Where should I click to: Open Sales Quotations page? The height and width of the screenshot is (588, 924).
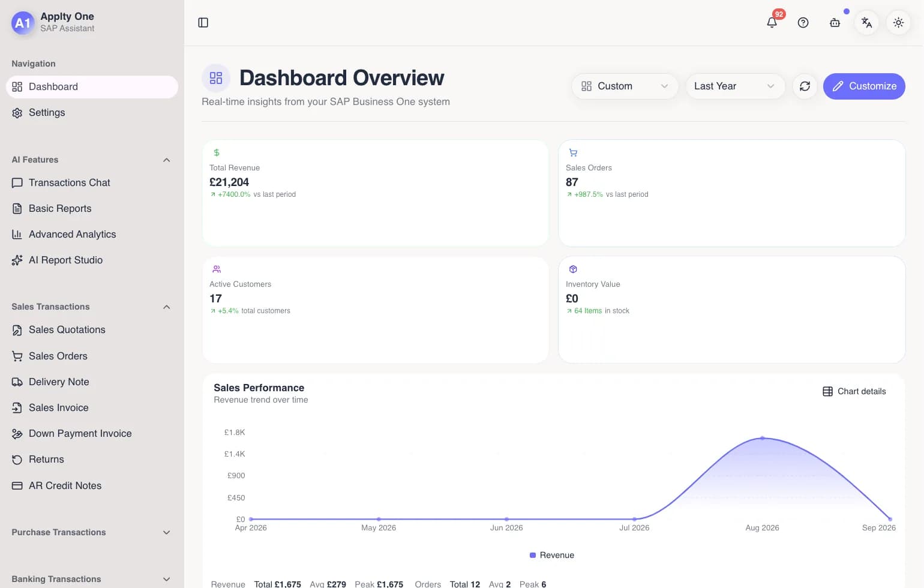[x=92, y=330]
